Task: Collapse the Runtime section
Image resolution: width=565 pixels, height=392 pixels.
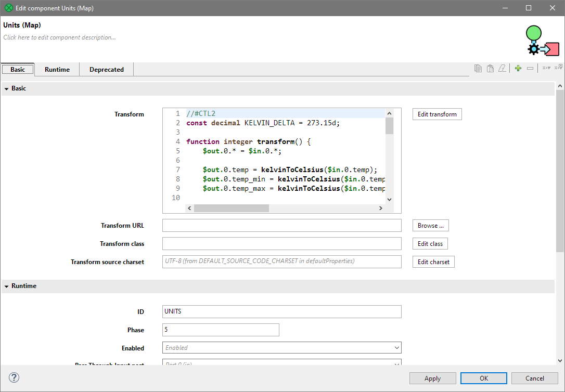Action: click(6, 285)
